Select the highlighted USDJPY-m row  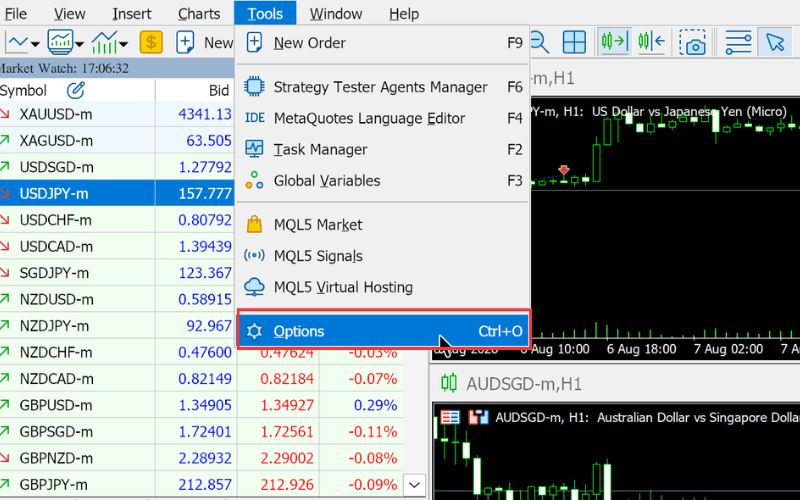click(117, 193)
